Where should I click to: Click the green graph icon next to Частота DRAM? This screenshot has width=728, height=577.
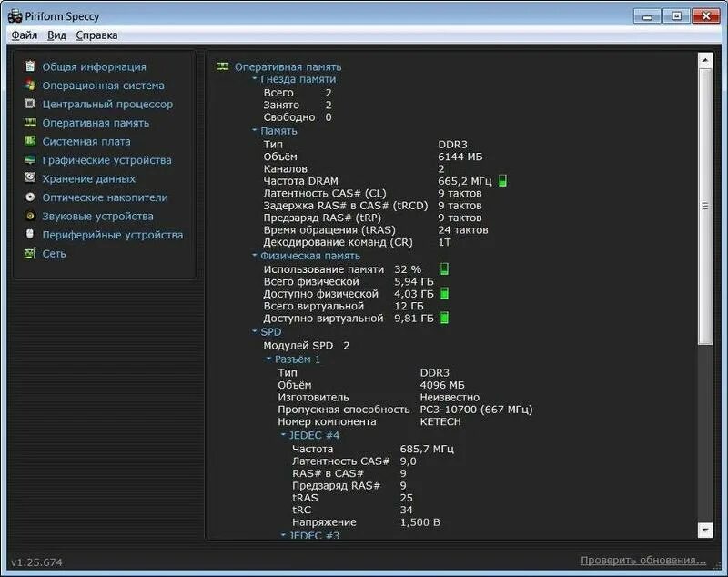502,180
